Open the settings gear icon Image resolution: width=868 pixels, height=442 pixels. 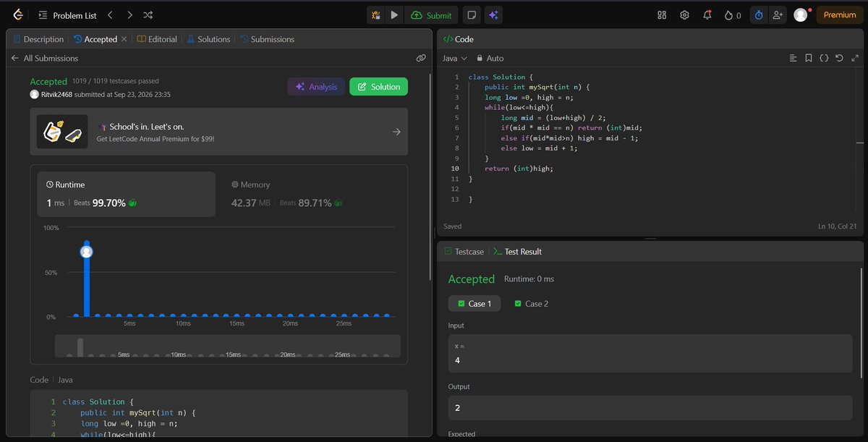click(x=684, y=14)
